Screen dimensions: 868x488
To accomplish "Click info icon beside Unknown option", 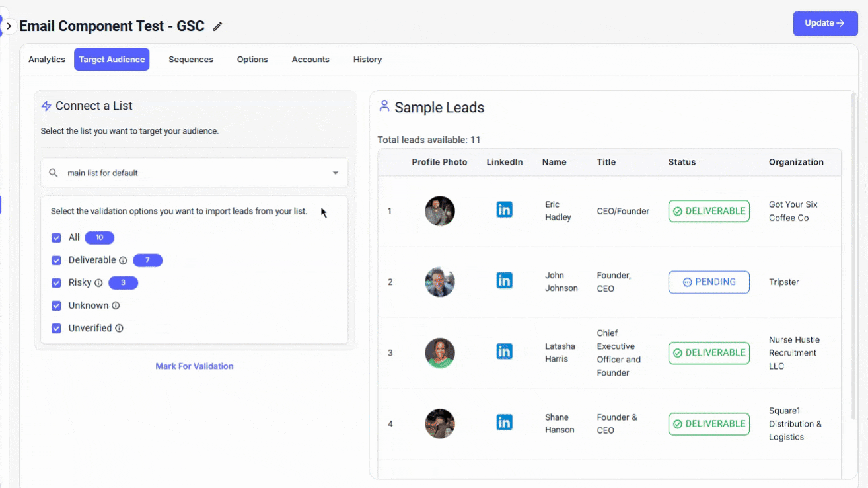I will click(116, 305).
